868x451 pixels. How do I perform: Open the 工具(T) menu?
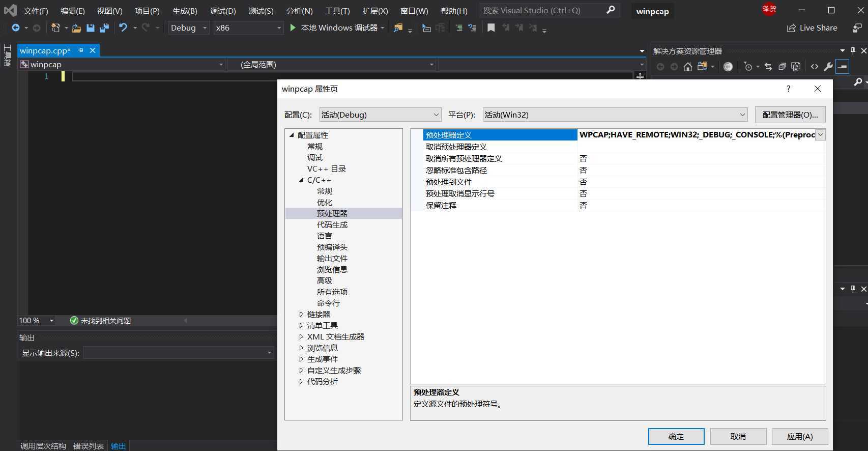(x=337, y=11)
